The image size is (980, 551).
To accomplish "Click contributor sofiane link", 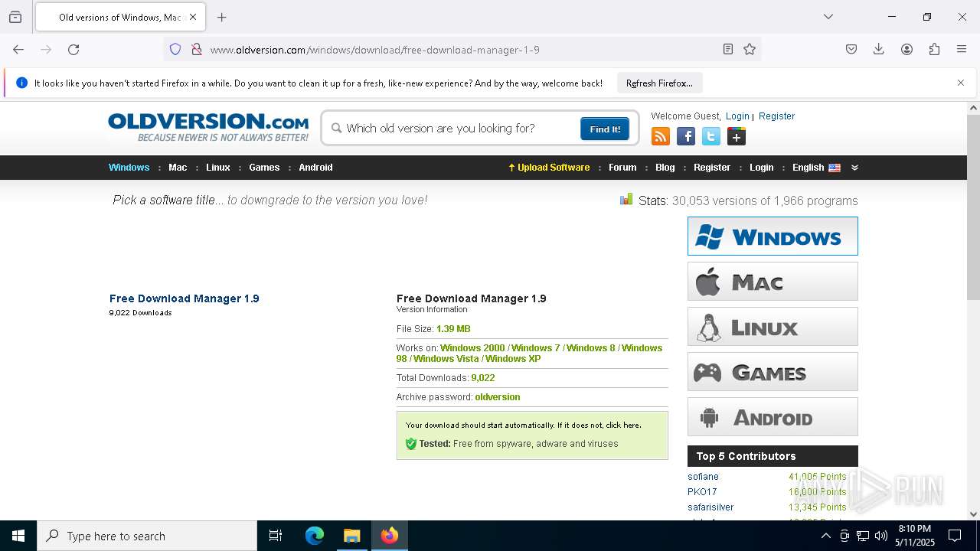I will coord(703,477).
